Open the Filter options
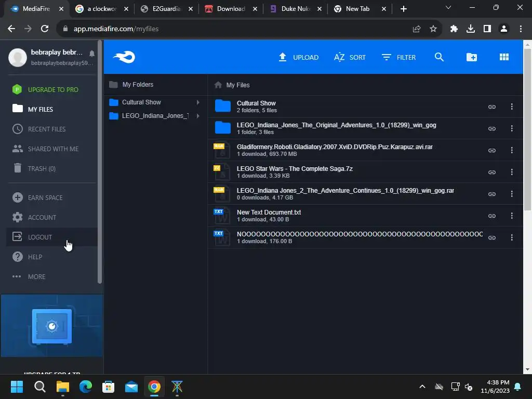The width and height of the screenshot is (532, 399). click(x=398, y=57)
